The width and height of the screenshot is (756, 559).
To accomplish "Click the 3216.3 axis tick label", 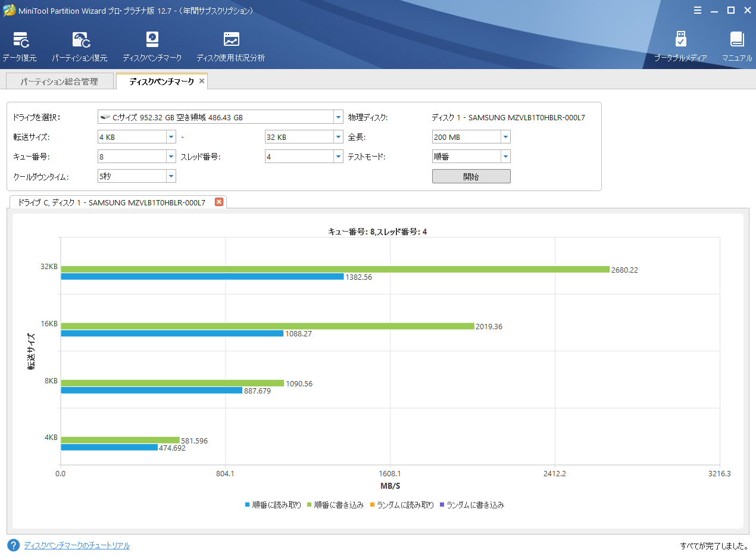I will [719, 474].
